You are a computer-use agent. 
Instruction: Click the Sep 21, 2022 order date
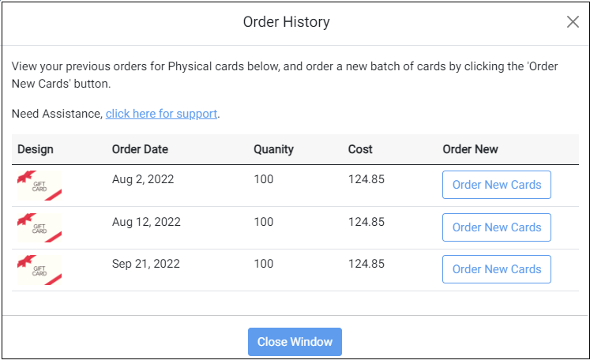click(x=146, y=264)
